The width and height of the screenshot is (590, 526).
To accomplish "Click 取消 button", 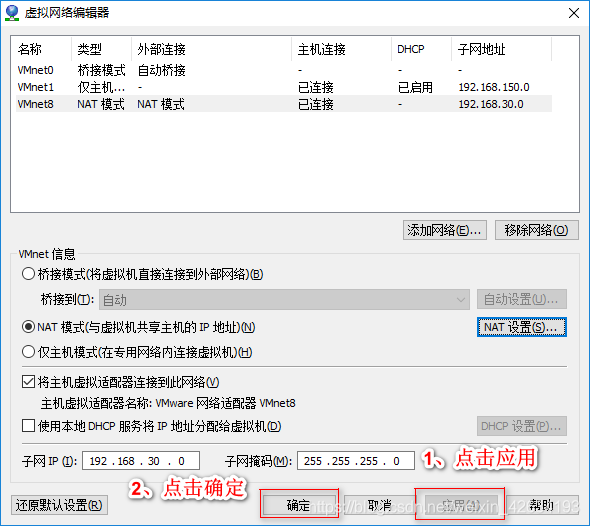I will [380, 505].
